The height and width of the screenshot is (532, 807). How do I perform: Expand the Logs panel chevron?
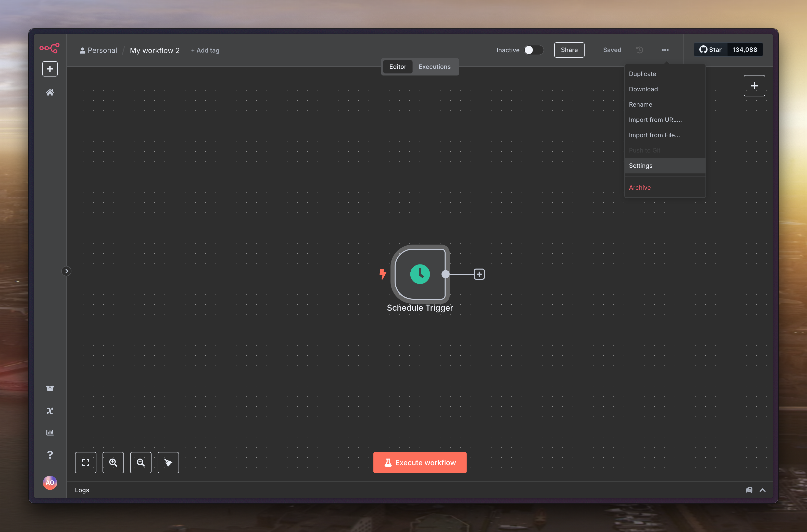[762, 490]
